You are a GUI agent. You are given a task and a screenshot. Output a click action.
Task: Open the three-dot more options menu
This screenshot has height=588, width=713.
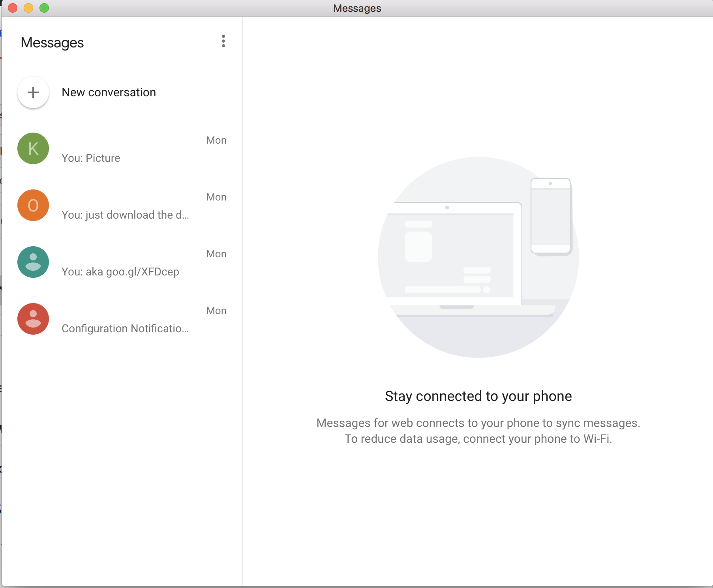click(x=223, y=41)
